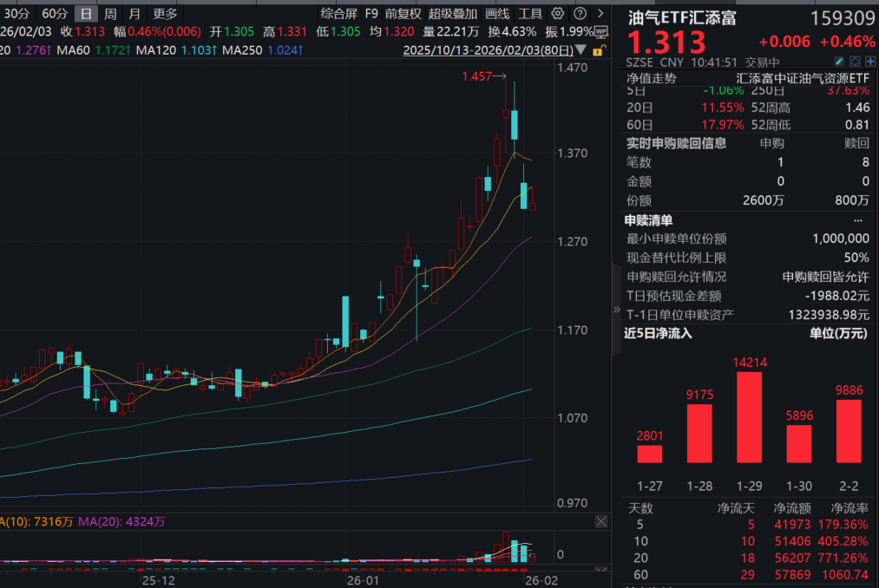
Task: Click the 申购赎回皆允许 status text
Action: 826,277
